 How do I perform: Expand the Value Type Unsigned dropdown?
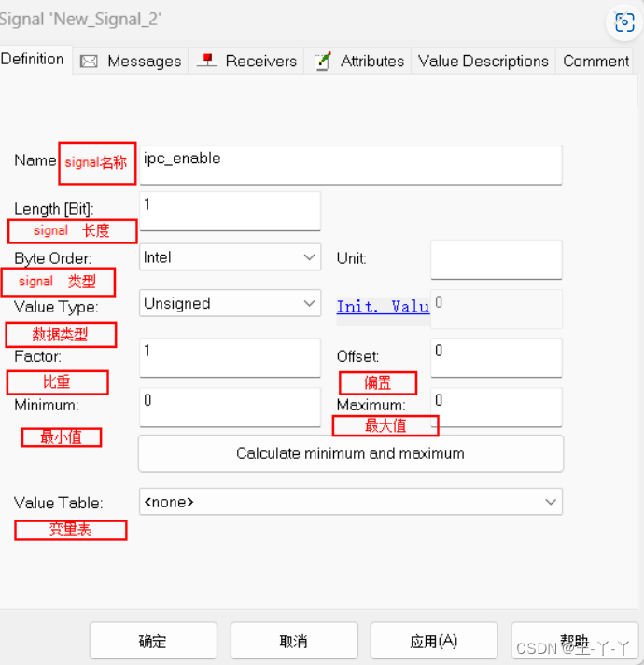[230, 303]
